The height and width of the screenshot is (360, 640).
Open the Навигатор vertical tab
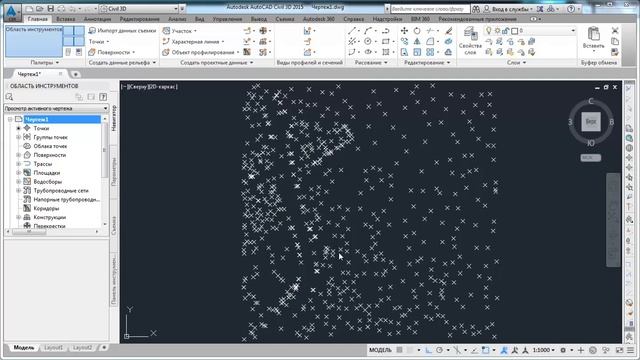click(x=114, y=118)
